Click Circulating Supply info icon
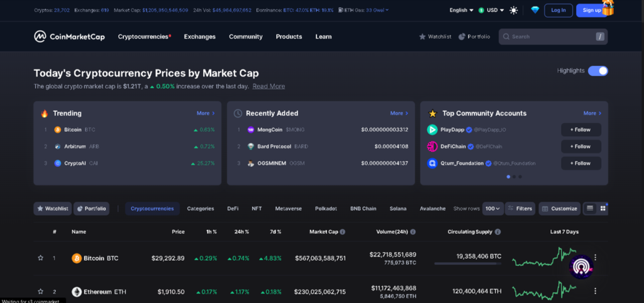This screenshot has width=644, height=303. (x=498, y=231)
